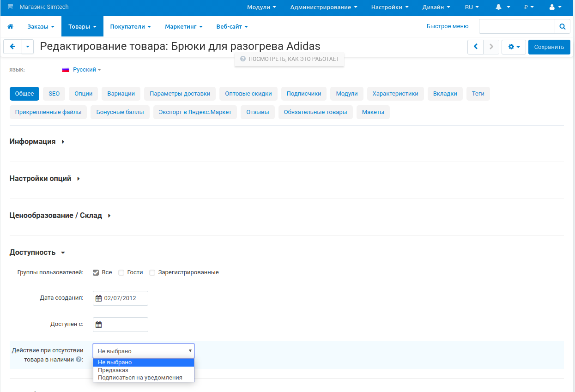Image resolution: width=575 pixels, height=392 pixels.
Task: Open the Быстрое меню link
Action: (447, 26)
